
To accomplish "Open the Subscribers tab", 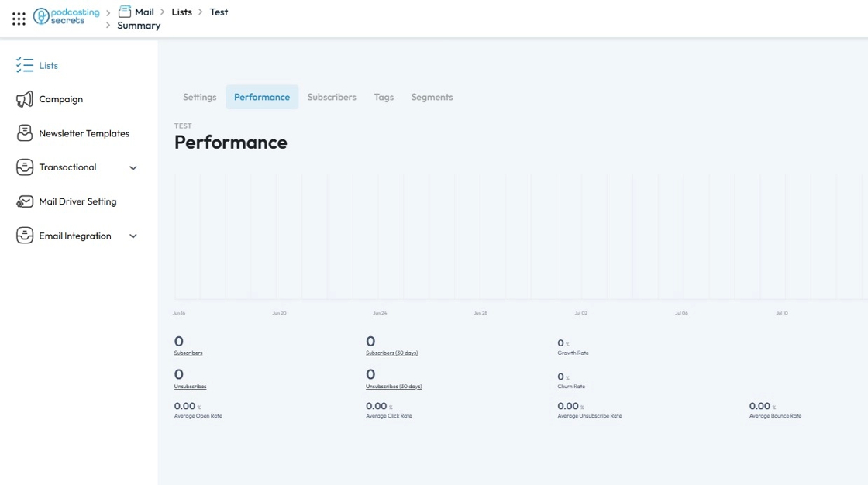I will (332, 97).
